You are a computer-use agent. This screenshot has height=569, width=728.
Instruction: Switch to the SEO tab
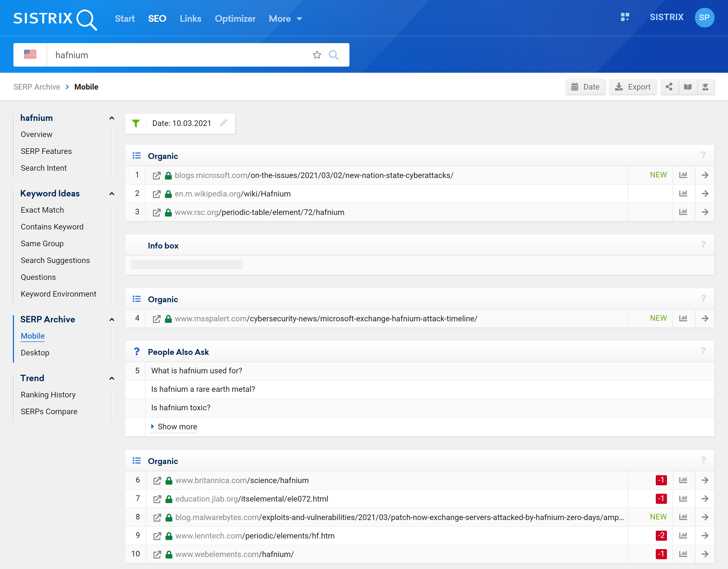tap(157, 19)
